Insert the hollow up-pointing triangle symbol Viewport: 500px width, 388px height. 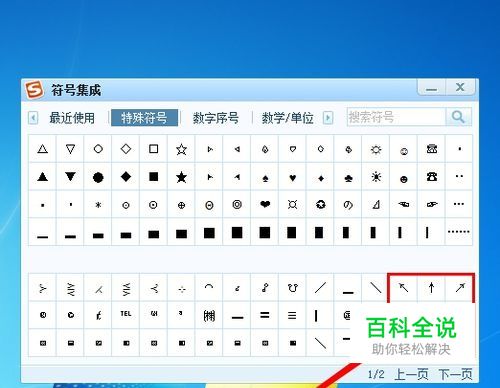coord(42,149)
